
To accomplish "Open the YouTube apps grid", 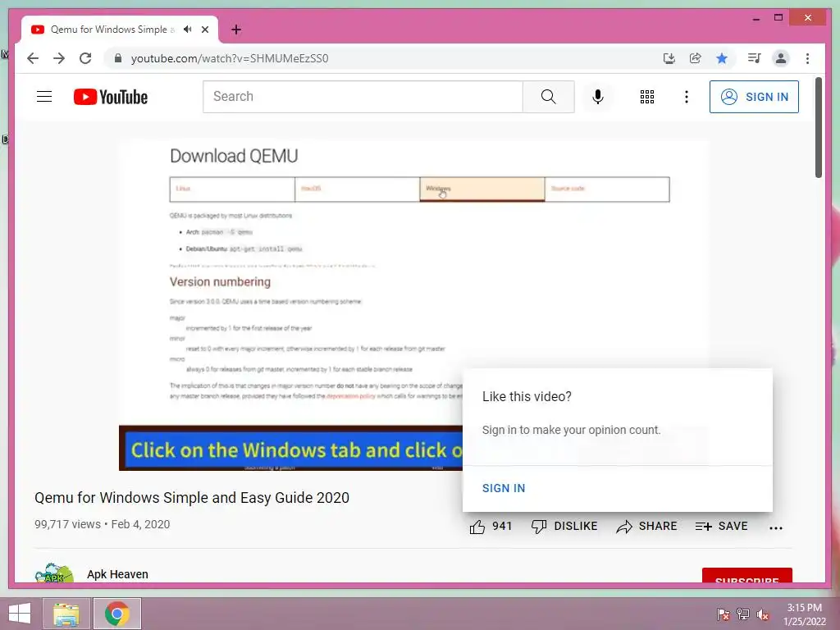I will coord(646,97).
